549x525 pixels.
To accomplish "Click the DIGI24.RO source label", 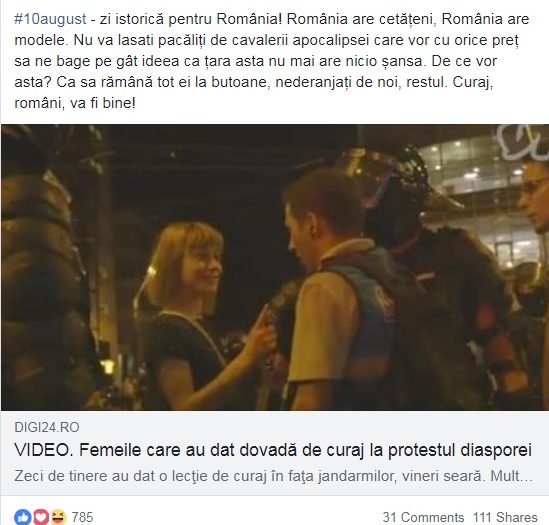I will click(47, 427).
